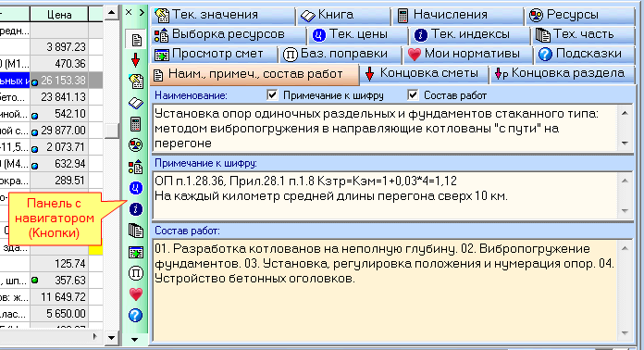Click scroll down arrow in Наименование field
This screenshot has width=644, height=350.
(x=625, y=144)
